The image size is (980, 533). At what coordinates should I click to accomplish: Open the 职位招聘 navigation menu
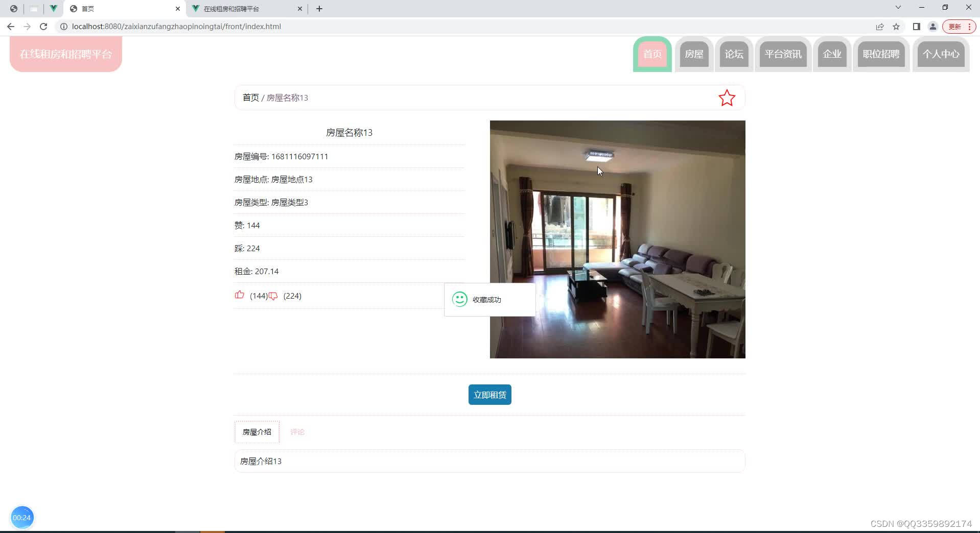tap(881, 54)
